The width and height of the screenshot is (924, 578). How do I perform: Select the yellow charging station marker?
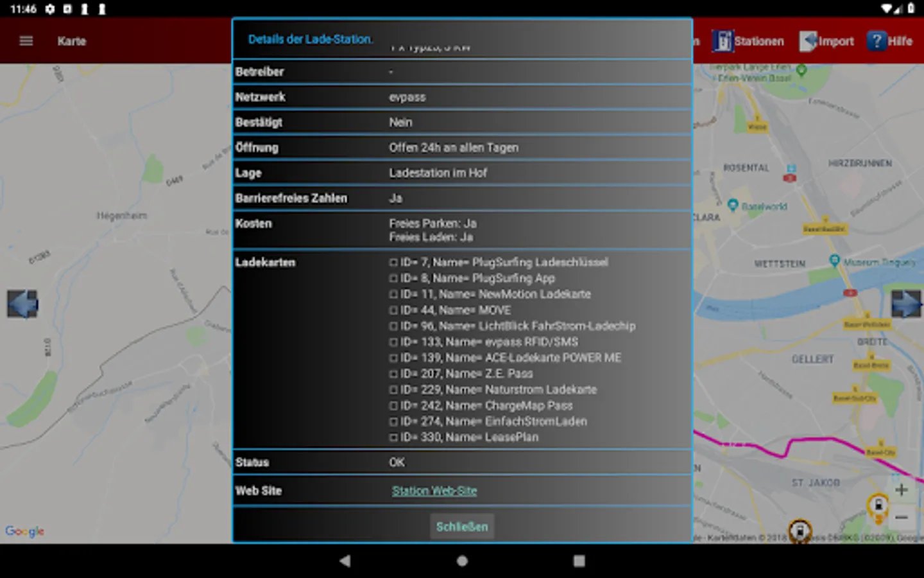pos(878,507)
